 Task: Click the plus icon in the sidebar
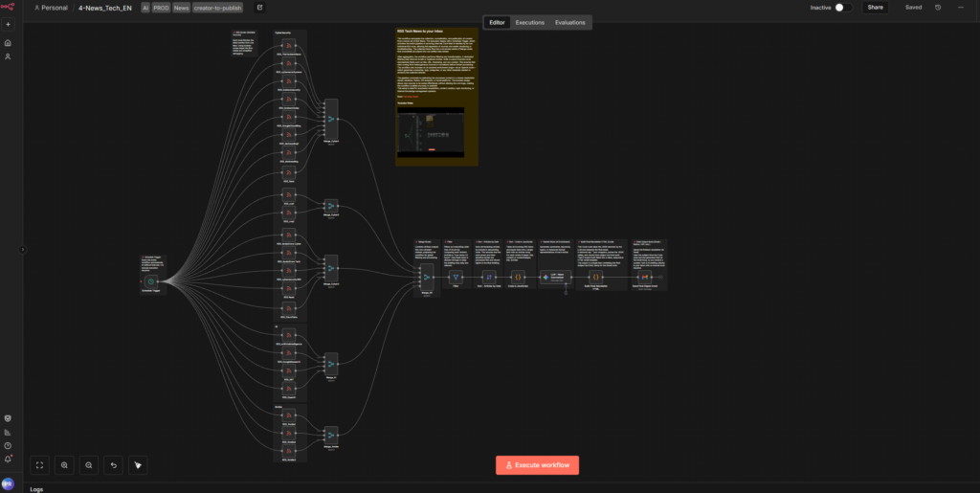[8, 24]
